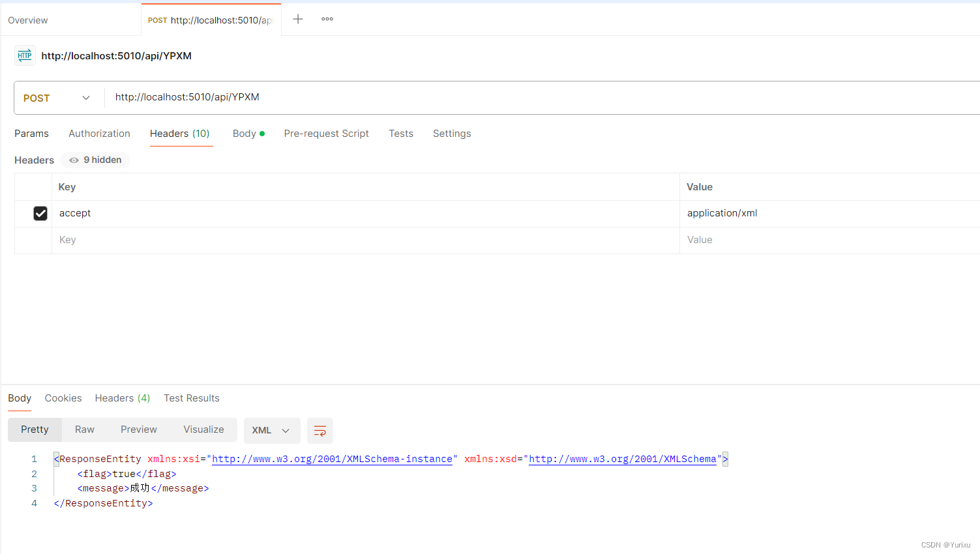Open the Settings tab

[x=452, y=134]
